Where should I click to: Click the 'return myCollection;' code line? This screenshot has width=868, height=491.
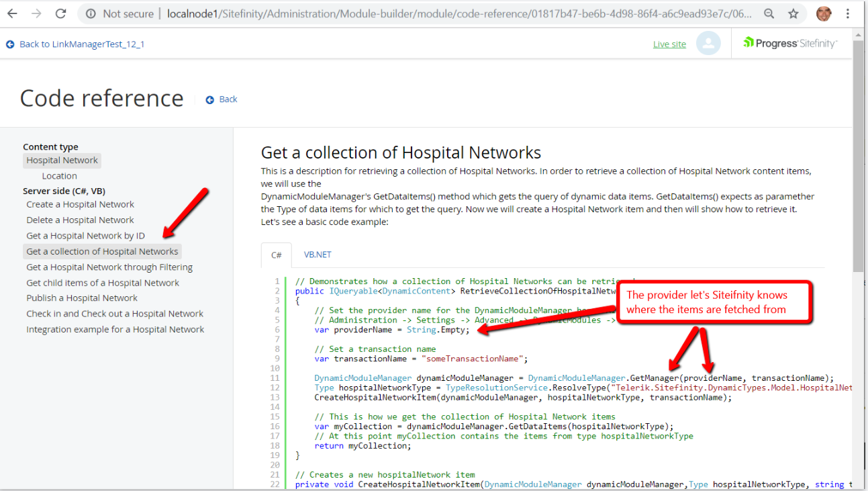coord(363,445)
